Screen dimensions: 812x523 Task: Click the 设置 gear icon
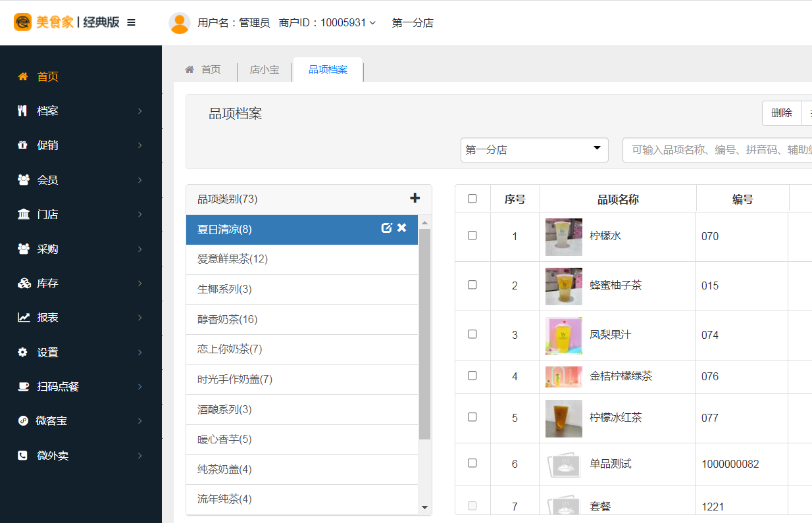coord(23,352)
